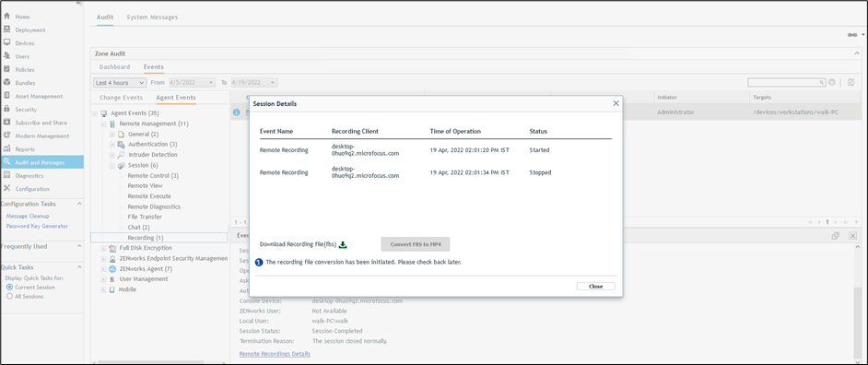Open the Remote Recordings Details link
The height and width of the screenshot is (365, 868).
275,353
